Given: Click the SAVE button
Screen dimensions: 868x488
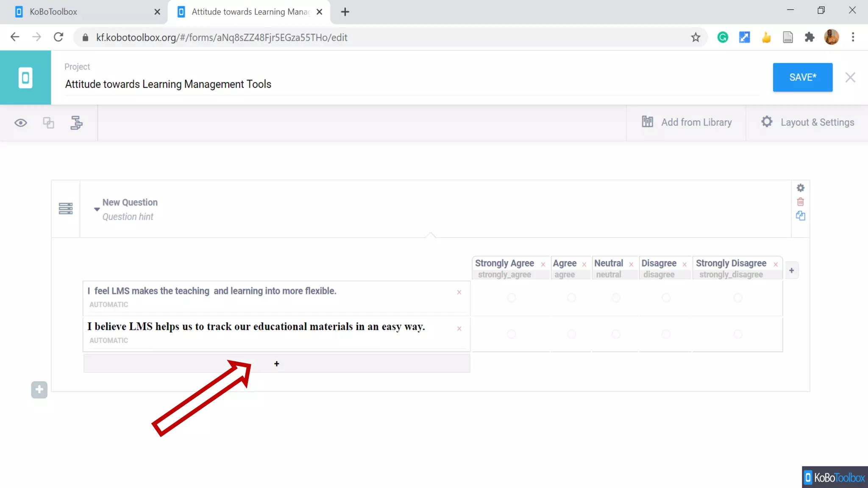Looking at the screenshot, I should (x=802, y=77).
